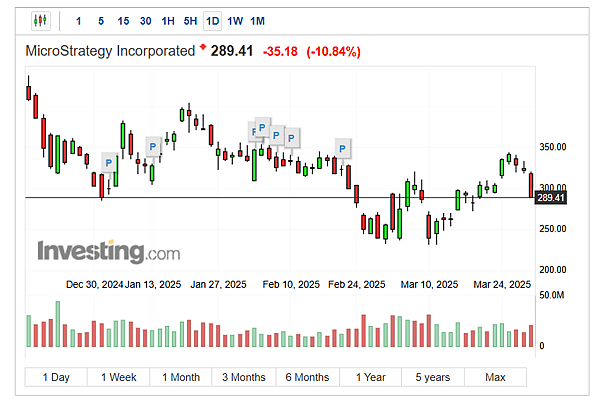Click the -35.18 price change value

[280, 51]
